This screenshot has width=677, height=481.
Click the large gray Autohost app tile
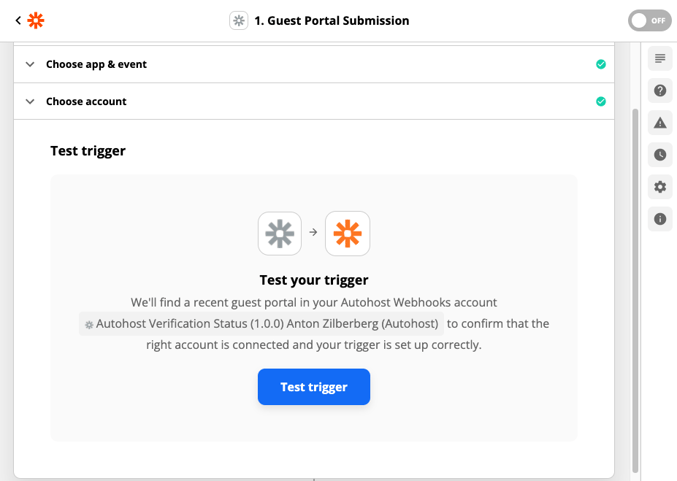280,233
